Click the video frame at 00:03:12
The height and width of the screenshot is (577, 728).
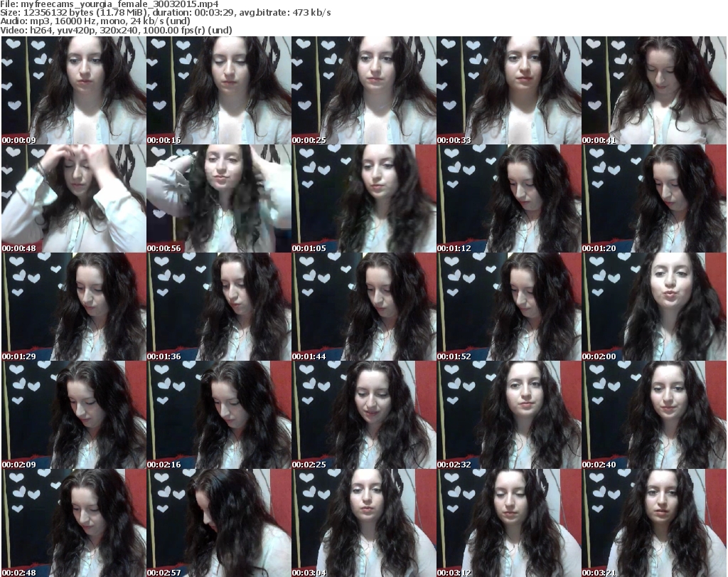[508, 523]
